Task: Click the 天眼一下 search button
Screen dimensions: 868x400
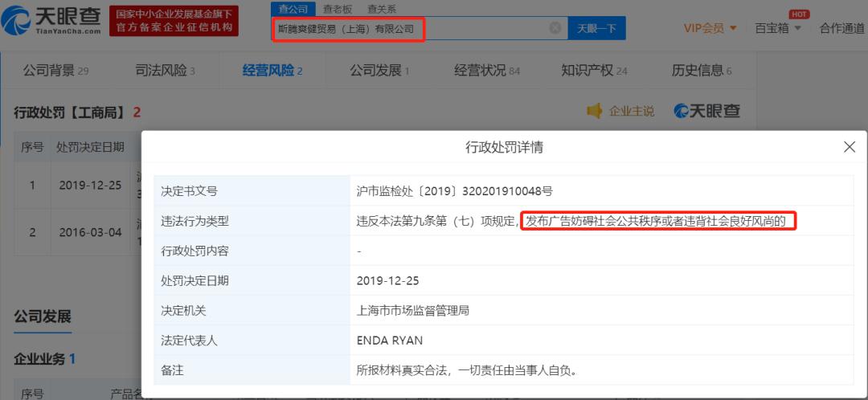Action: point(596,28)
